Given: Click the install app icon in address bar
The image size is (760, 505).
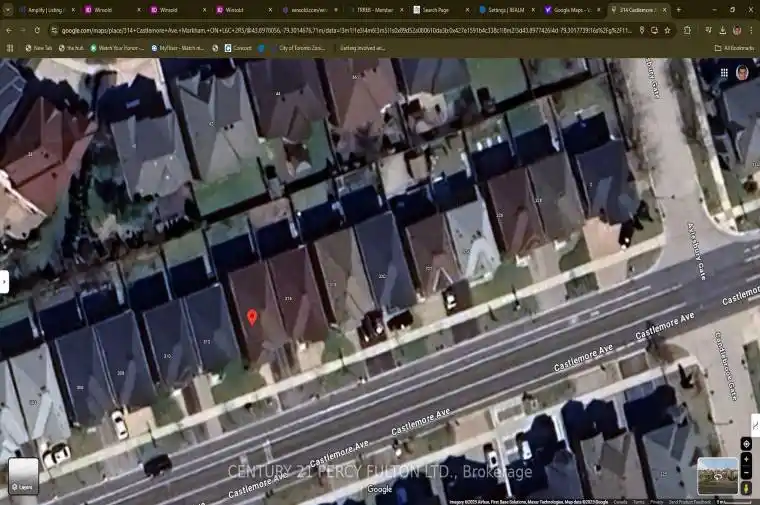Looking at the screenshot, I should click(654, 31).
